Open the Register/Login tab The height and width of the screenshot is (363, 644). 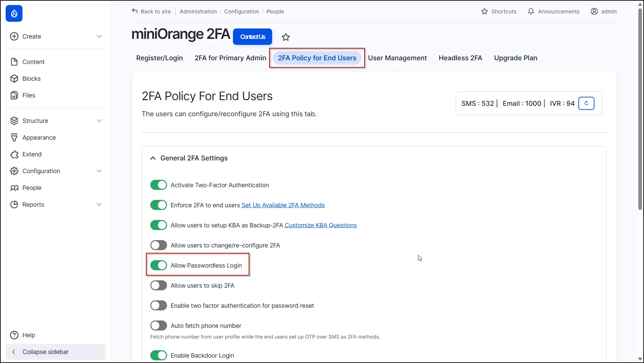159,58
